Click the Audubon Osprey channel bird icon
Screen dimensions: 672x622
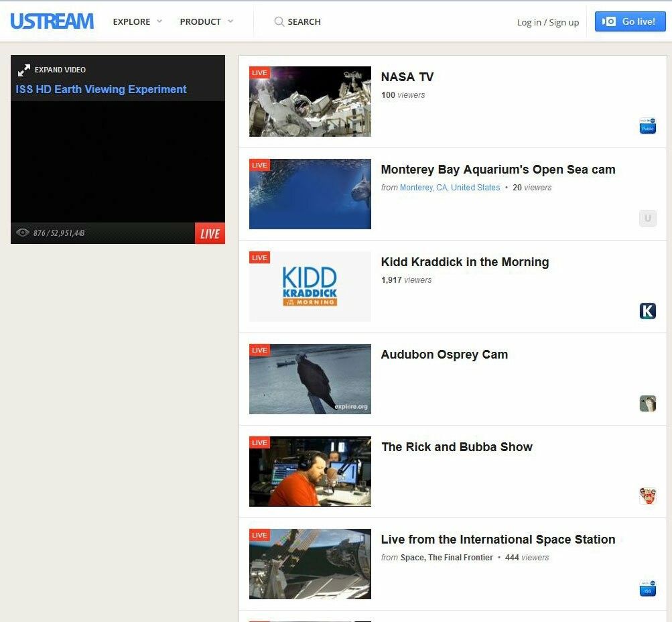(x=647, y=403)
